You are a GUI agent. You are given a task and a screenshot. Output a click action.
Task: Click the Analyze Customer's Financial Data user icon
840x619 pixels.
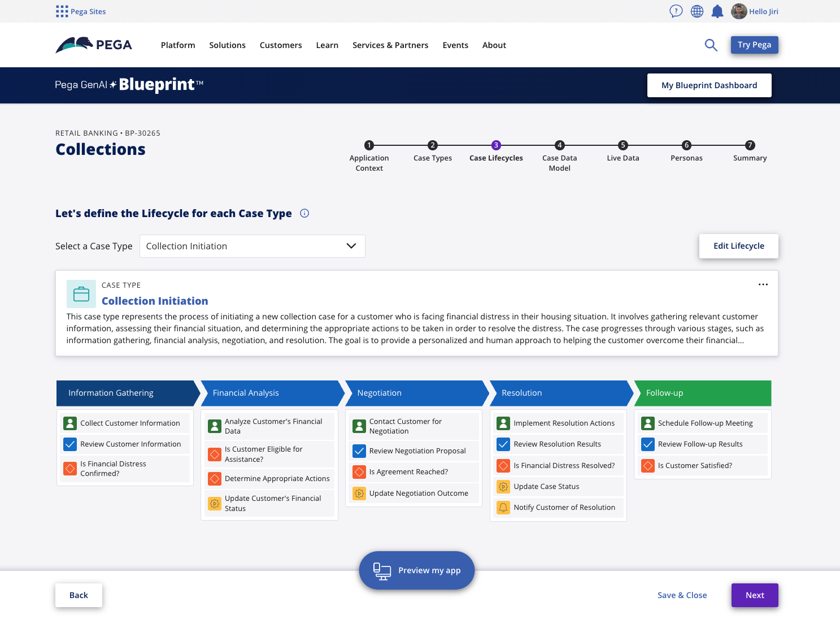tap(215, 426)
